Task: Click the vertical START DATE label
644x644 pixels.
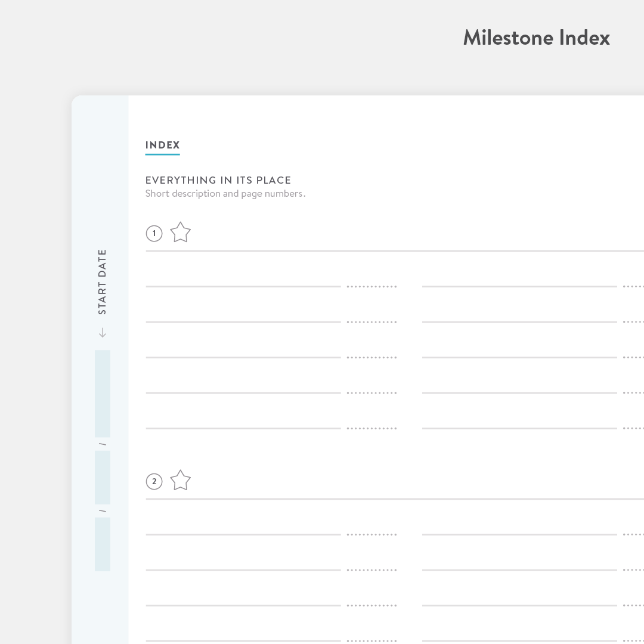Action: tap(103, 281)
